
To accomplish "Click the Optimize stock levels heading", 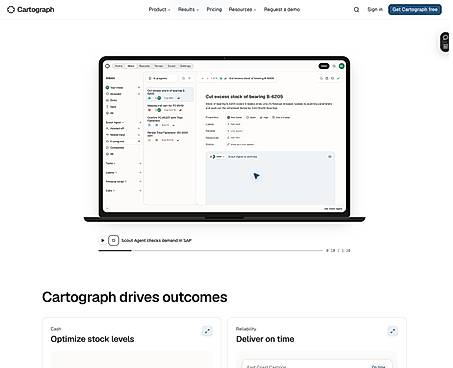I will click(x=92, y=339).
